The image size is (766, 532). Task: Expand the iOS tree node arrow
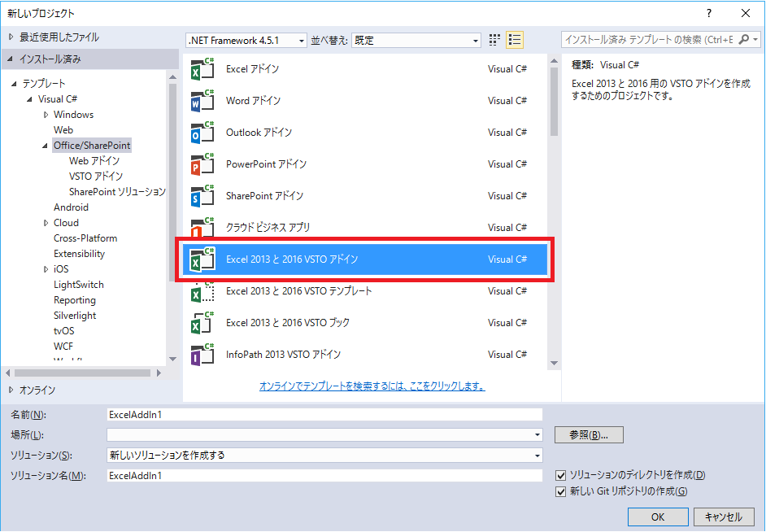(x=46, y=269)
